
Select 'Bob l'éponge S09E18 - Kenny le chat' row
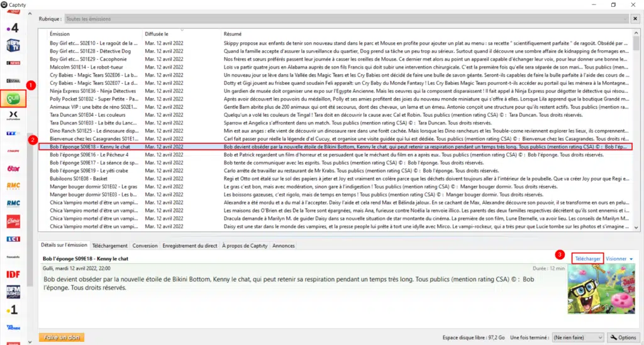click(x=335, y=147)
